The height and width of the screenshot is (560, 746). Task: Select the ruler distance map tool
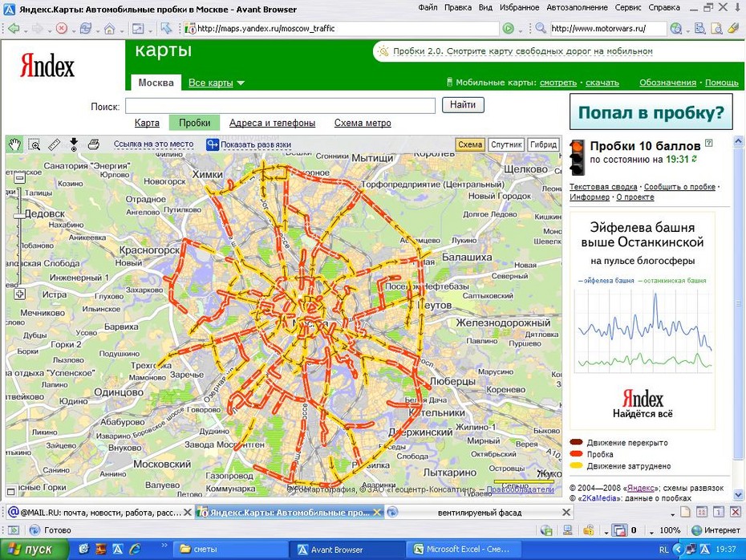(55, 144)
